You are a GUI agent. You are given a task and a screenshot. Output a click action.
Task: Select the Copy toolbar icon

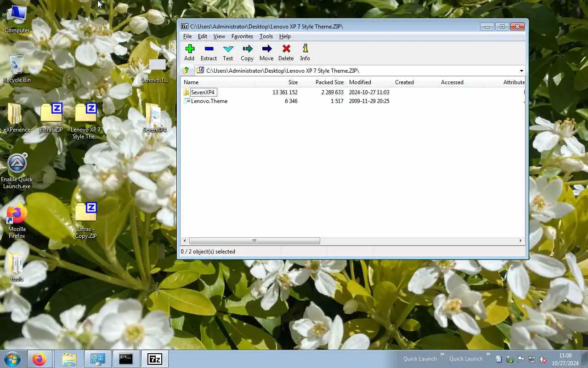click(247, 52)
